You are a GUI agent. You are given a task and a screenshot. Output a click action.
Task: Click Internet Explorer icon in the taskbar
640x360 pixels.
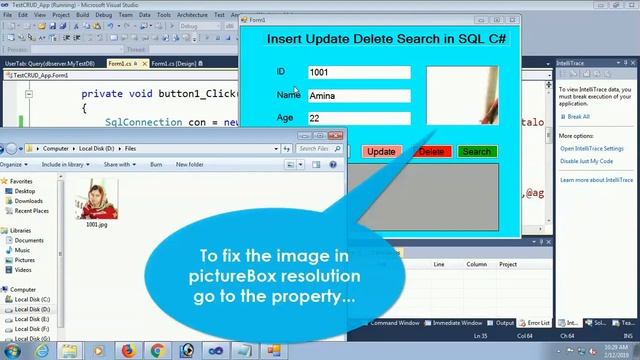(x=42, y=351)
